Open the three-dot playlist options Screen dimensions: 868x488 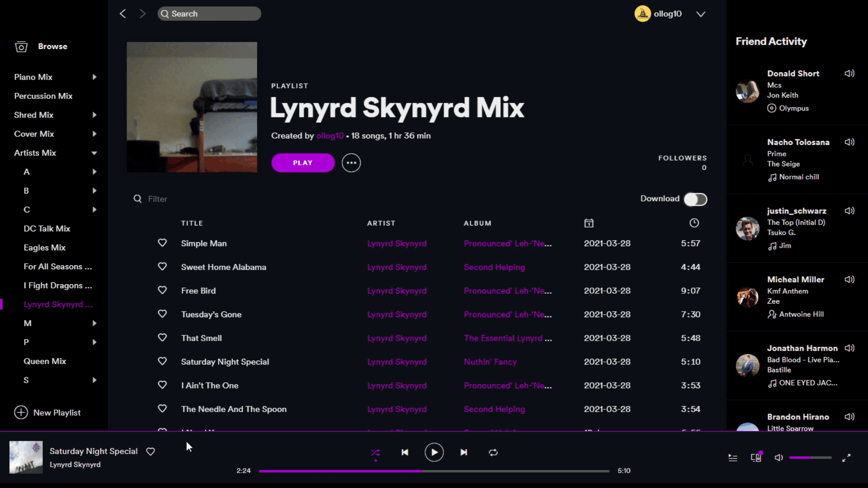351,163
